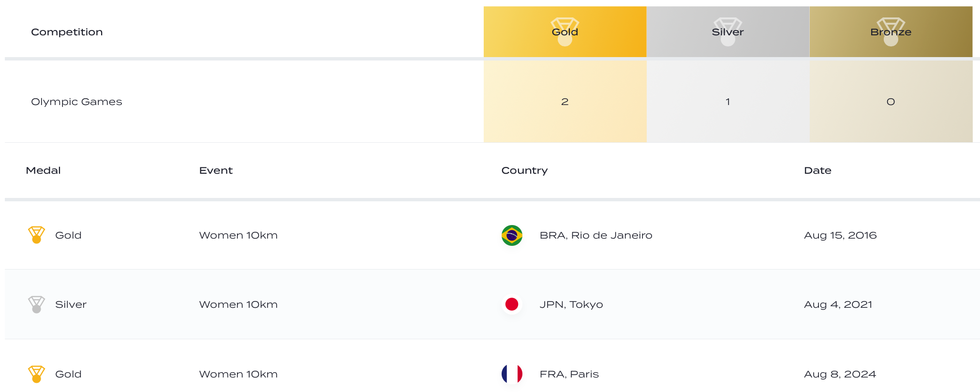Click the Silver column header medal icon

(x=728, y=32)
